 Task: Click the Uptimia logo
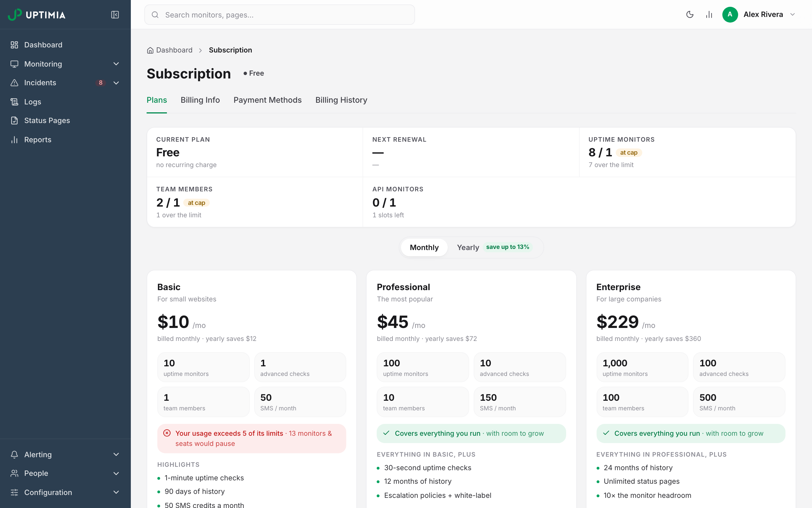coord(37,15)
